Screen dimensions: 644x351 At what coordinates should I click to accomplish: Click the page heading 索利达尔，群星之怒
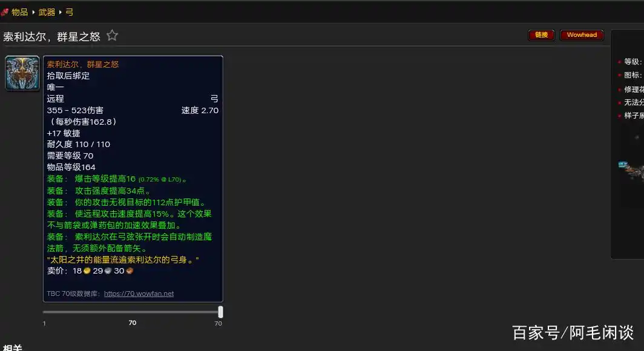tap(52, 36)
